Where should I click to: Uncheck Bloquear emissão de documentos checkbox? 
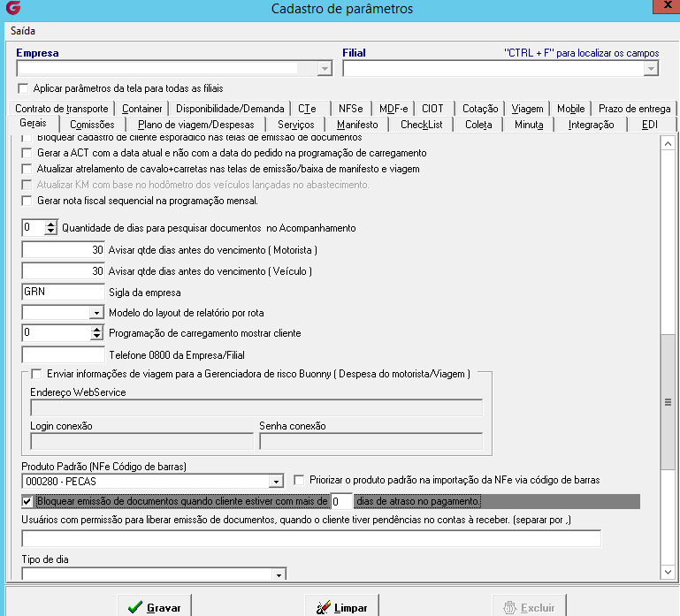click(x=27, y=502)
